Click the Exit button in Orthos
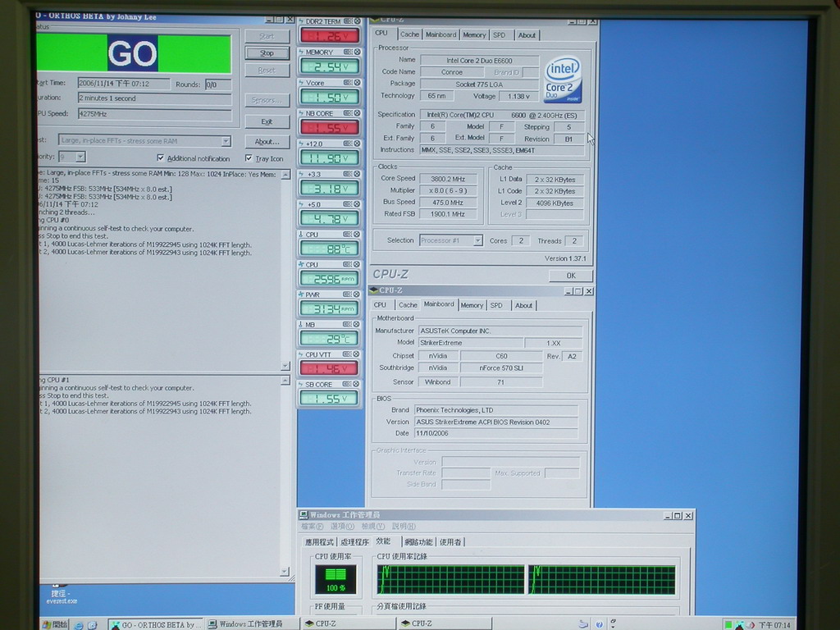Image resolution: width=840 pixels, height=630 pixels. coord(267,121)
